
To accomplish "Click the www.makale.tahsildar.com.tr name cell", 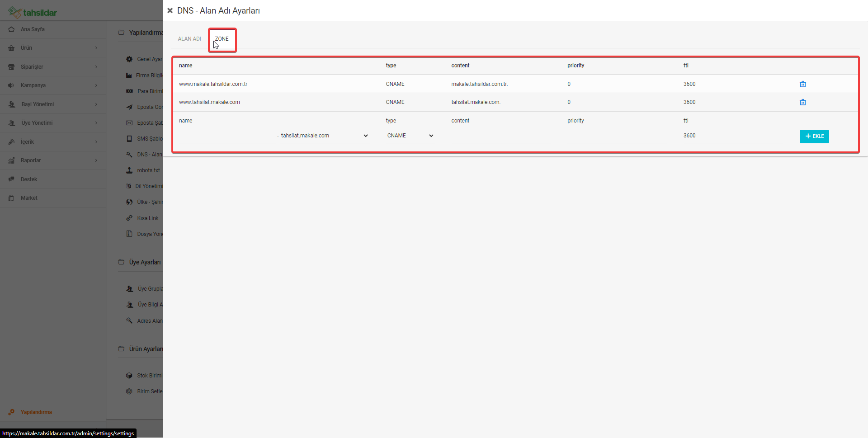I will pos(213,84).
